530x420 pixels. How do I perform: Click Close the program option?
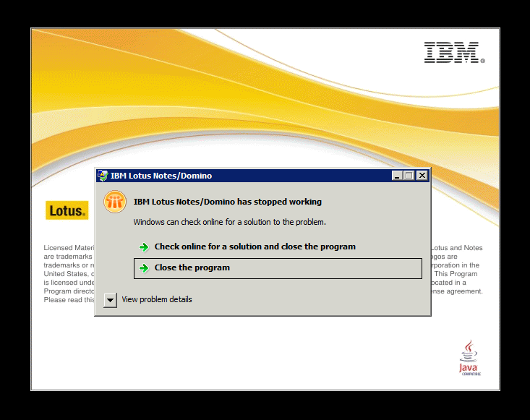[x=278, y=268]
